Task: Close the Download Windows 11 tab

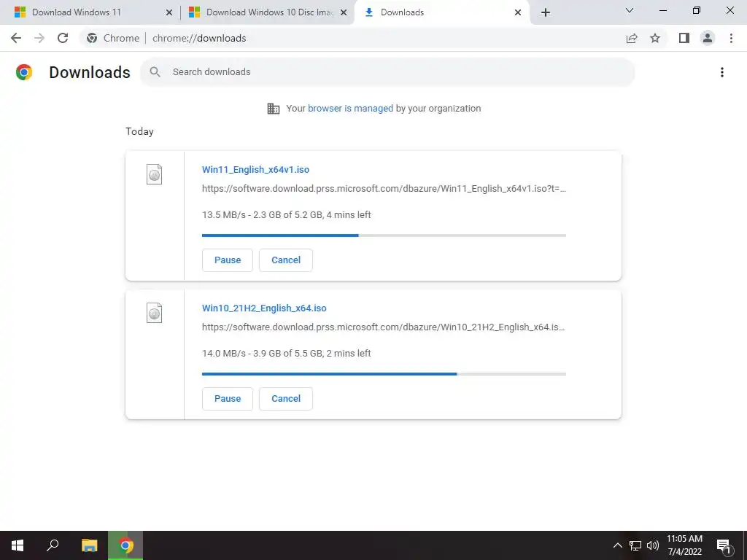Action: click(x=169, y=12)
